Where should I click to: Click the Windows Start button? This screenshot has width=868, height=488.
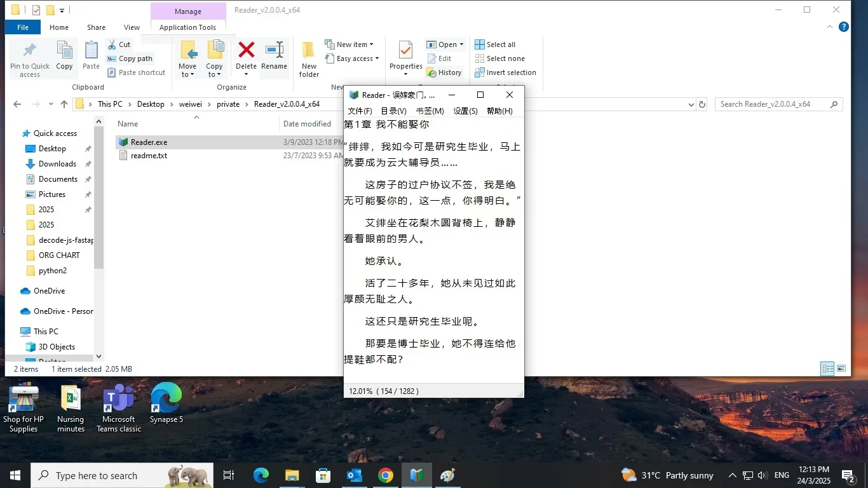[x=15, y=475]
